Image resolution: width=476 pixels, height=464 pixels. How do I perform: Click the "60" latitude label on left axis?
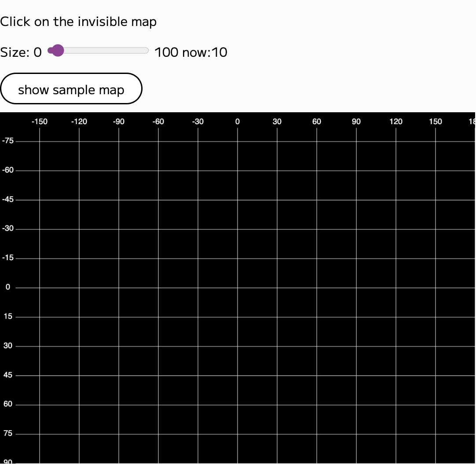pos(8,405)
